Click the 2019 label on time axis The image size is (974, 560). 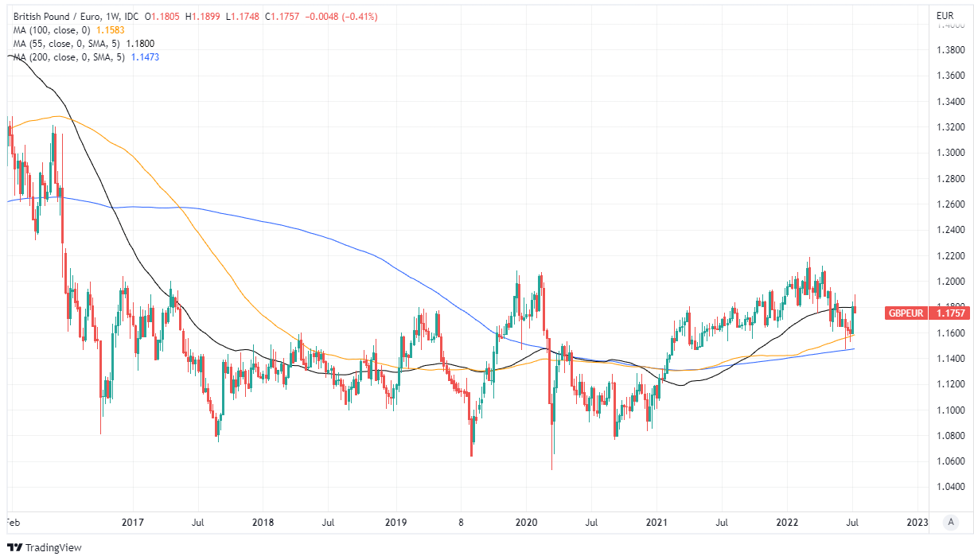395,523
